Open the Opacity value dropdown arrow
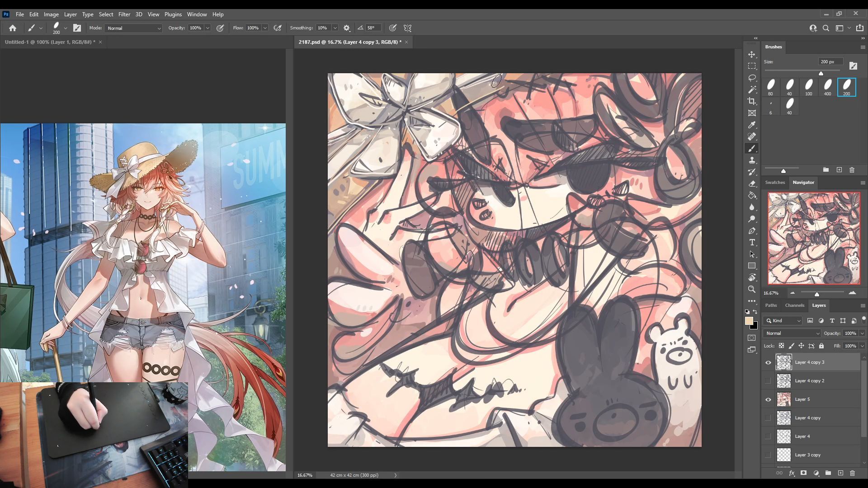868x488 pixels. (208, 28)
